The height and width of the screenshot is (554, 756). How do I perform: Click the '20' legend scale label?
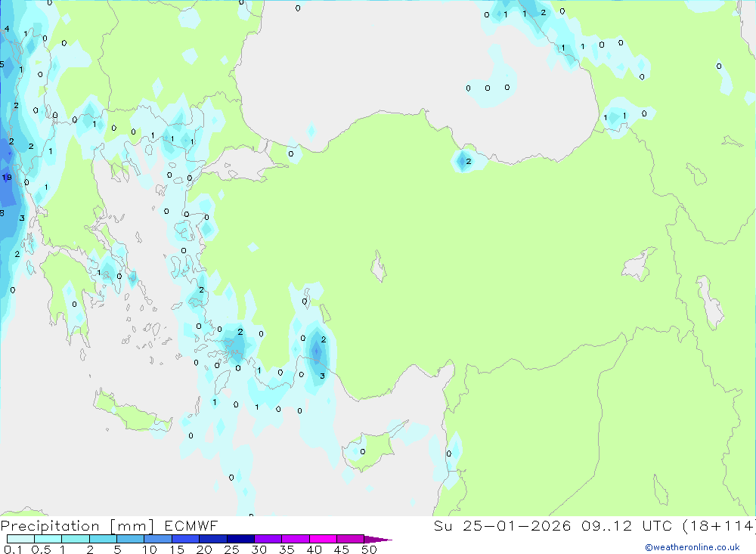204,549
